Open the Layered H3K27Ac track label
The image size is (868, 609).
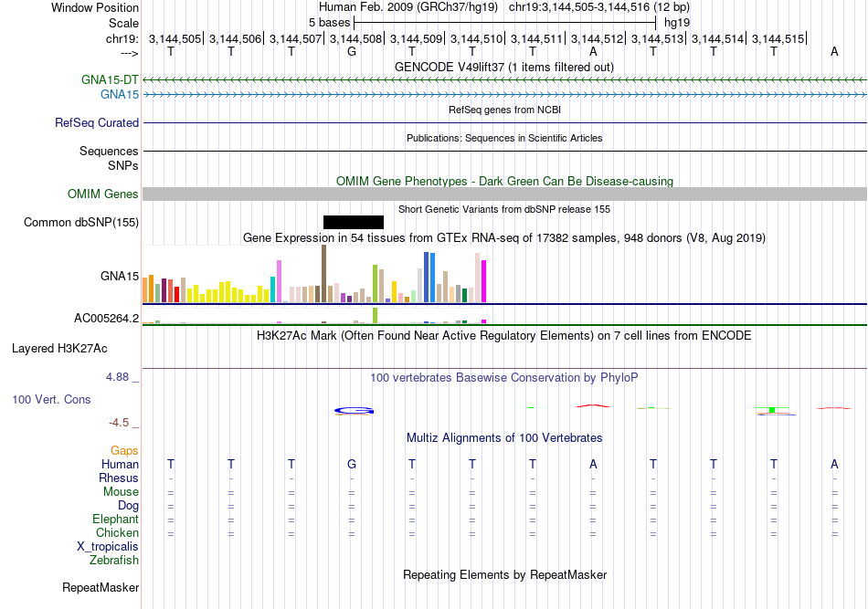59,349
